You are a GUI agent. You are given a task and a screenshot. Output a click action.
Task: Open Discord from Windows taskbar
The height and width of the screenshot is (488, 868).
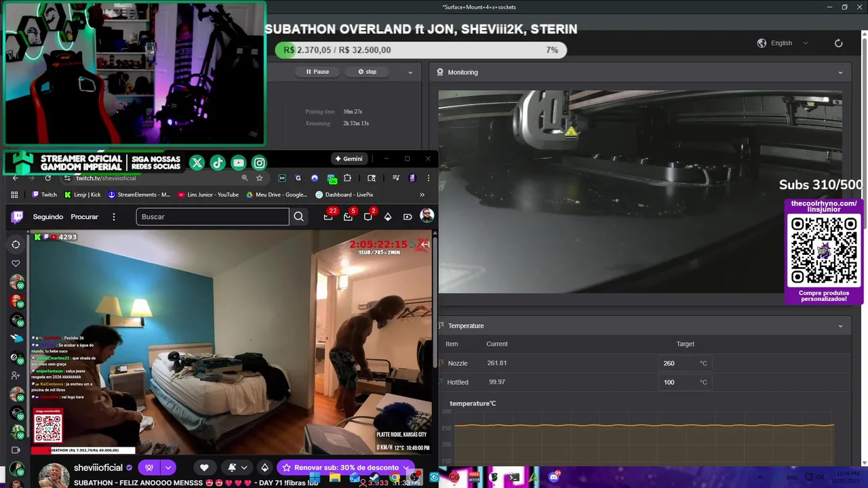click(x=554, y=477)
